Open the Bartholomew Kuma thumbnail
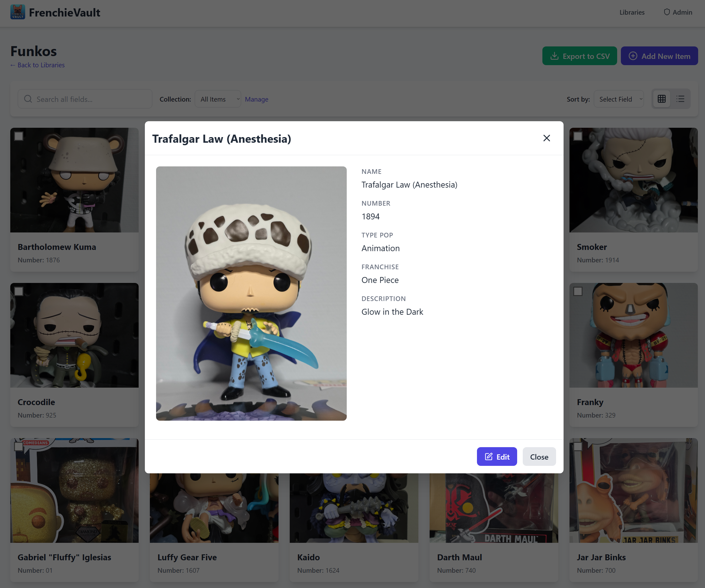 point(74,180)
